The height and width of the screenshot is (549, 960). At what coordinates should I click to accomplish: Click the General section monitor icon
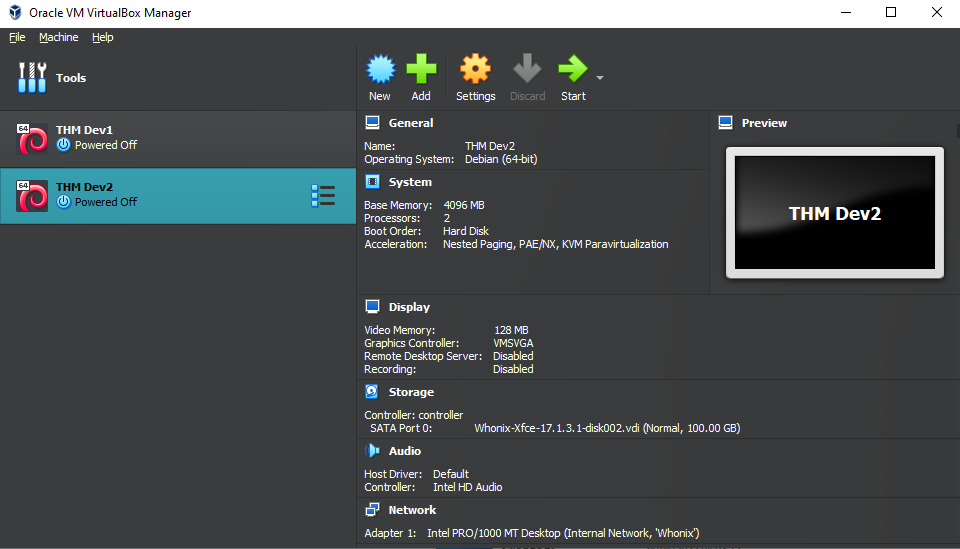pyautogui.click(x=372, y=122)
